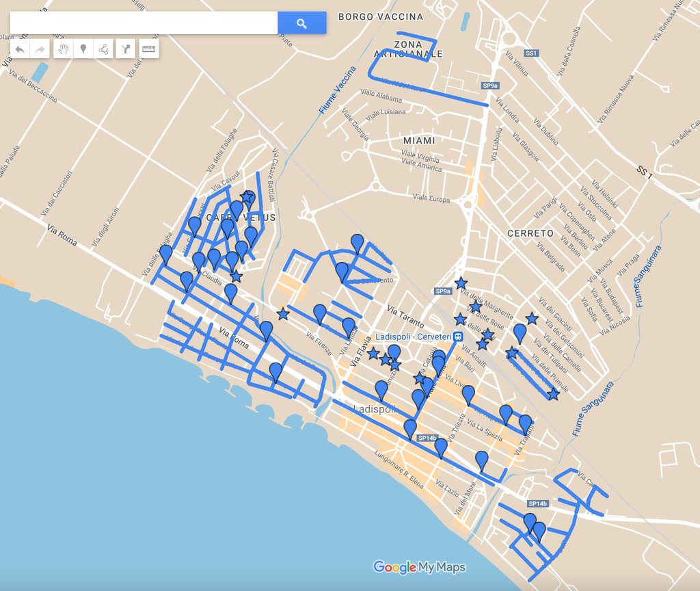Click the Via Helsinki street label

coord(604,194)
